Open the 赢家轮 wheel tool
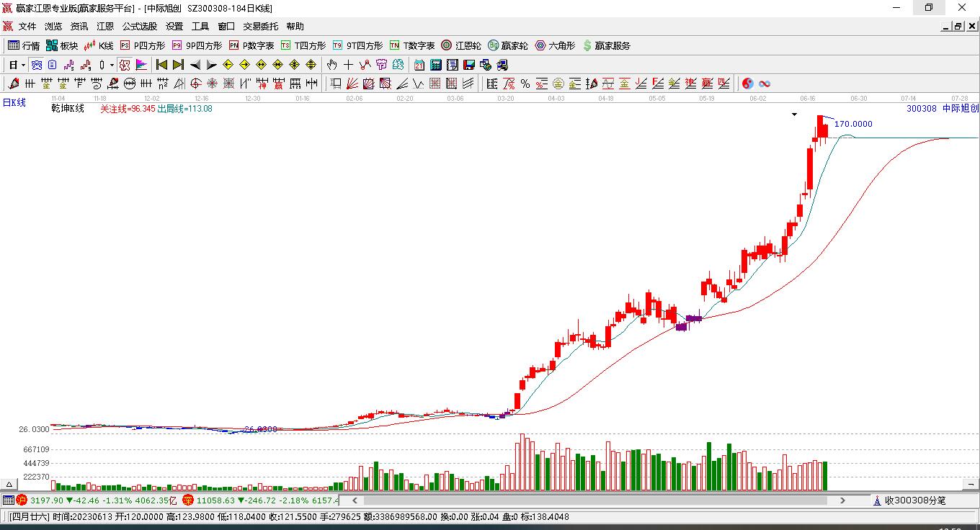This screenshot has height=530, width=980. pos(508,45)
